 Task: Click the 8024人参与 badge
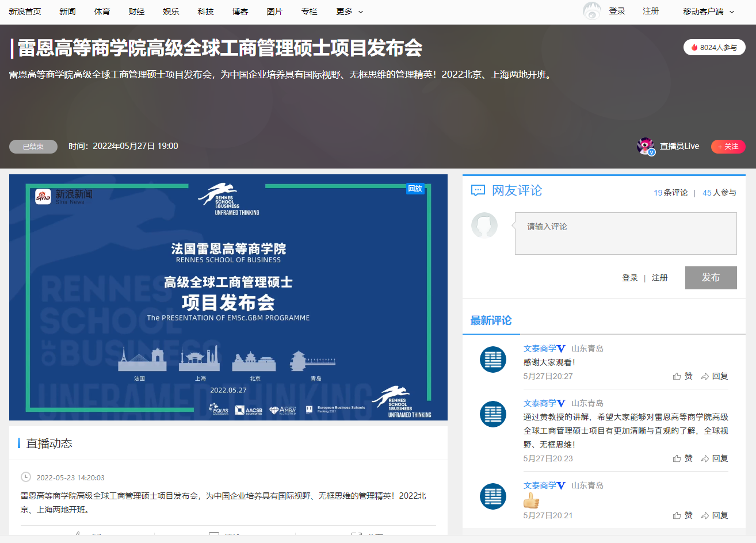714,47
